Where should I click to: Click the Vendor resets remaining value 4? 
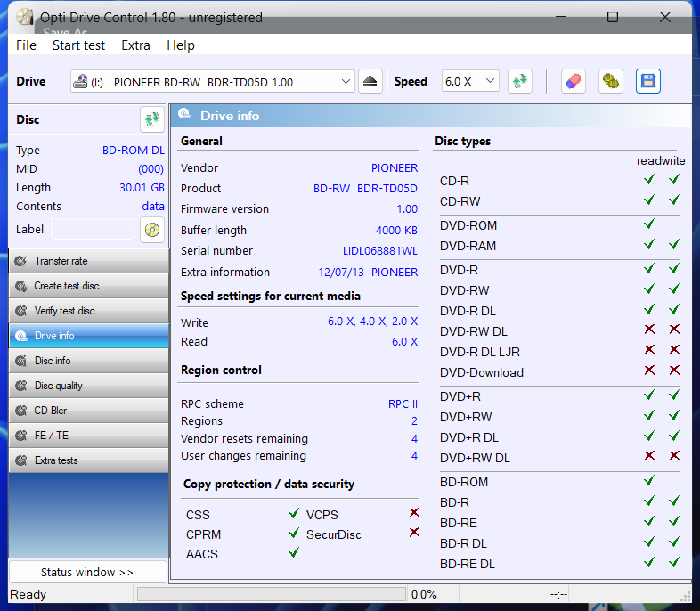[414, 439]
